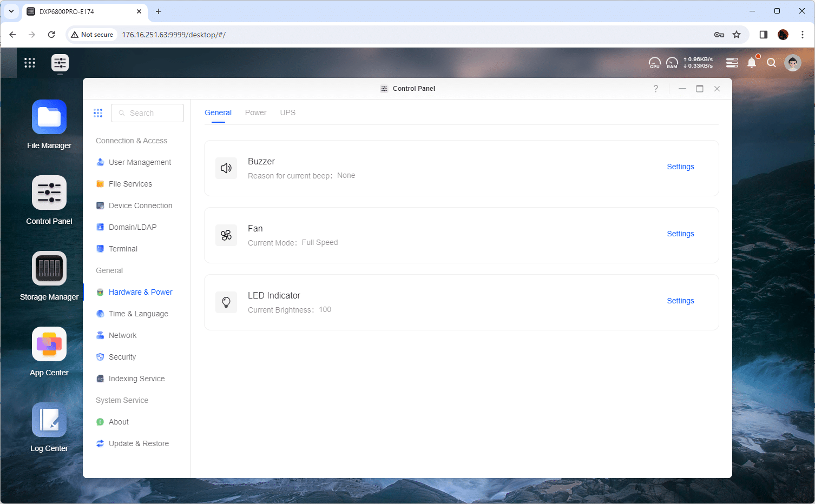The width and height of the screenshot is (815, 504).
Task: Click the Buzzer speaker icon
Action: pos(226,168)
